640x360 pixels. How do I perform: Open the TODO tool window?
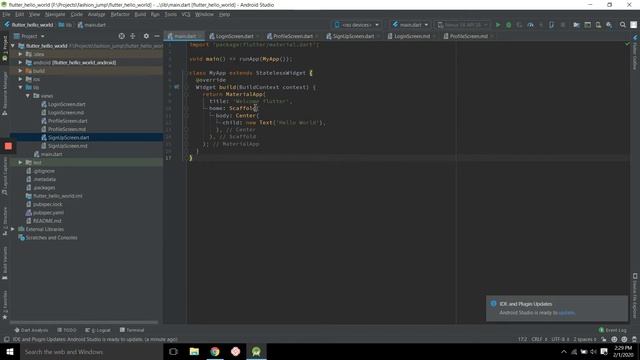pyautogui.click(x=67, y=330)
